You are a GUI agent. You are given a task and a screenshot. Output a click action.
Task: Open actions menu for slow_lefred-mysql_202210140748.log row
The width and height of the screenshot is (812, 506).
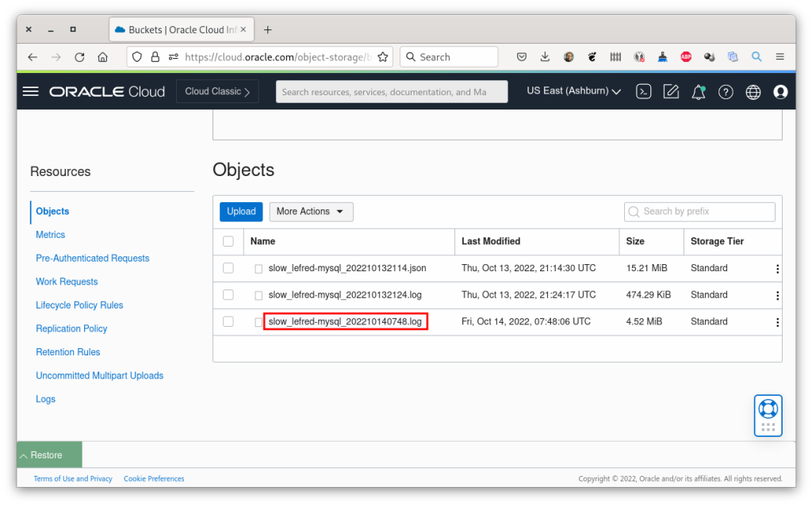click(x=777, y=322)
